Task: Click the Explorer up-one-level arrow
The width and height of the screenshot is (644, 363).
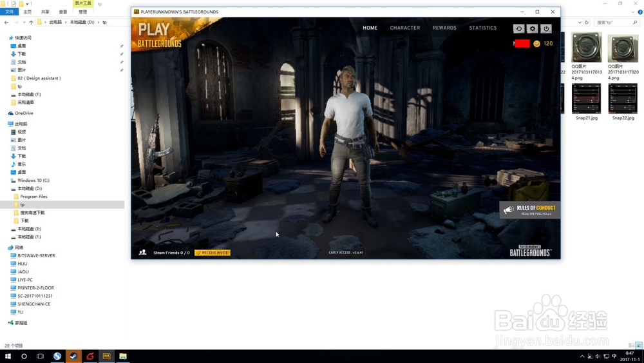Action: click(x=31, y=22)
